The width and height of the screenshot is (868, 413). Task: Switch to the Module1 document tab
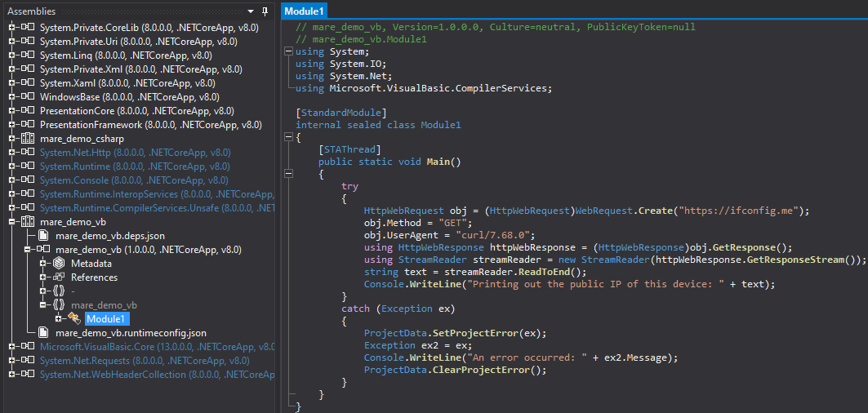(x=305, y=11)
